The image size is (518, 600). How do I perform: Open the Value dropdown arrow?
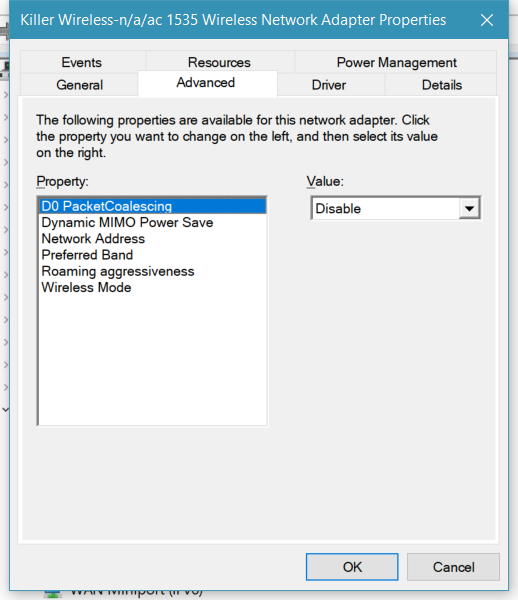click(x=469, y=209)
